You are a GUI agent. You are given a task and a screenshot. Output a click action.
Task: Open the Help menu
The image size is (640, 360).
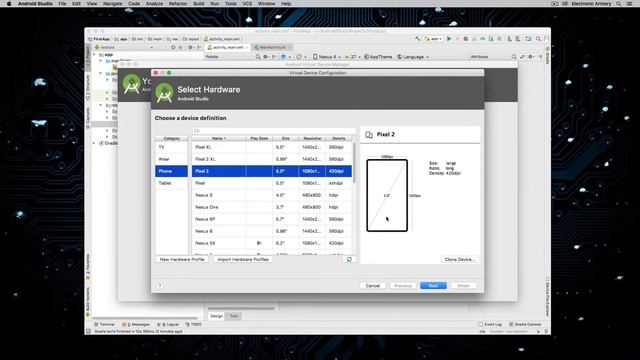click(286, 4)
